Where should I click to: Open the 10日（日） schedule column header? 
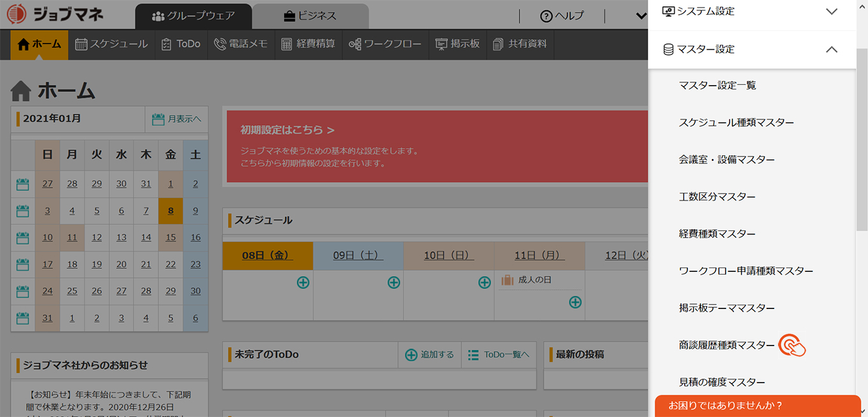pos(449,255)
